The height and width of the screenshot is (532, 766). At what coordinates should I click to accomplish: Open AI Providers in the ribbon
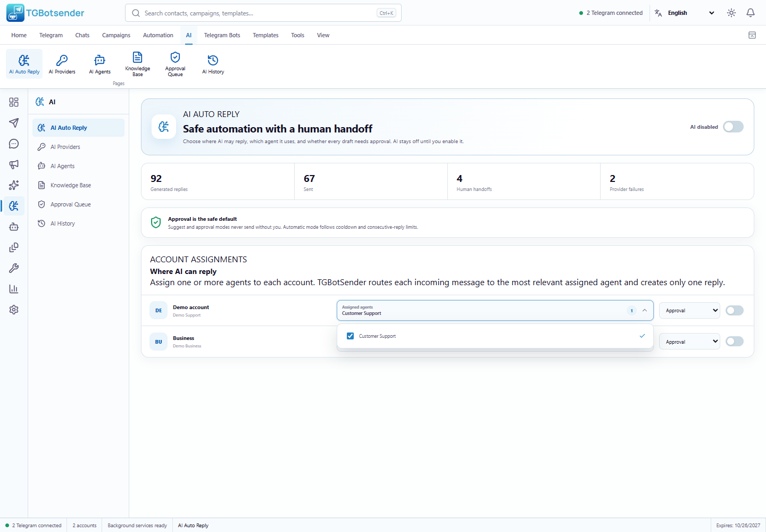[x=62, y=64]
